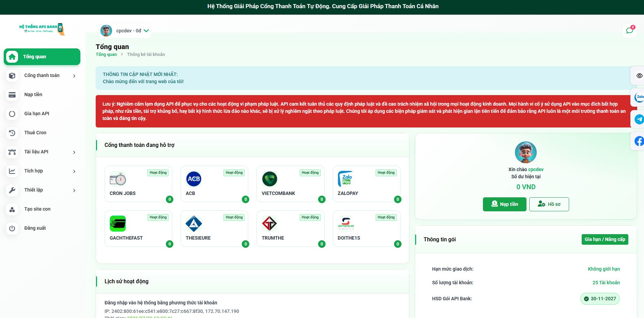Click the ZaloPay logo
The width and height of the screenshot is (644, 318).
click(346, 179)
